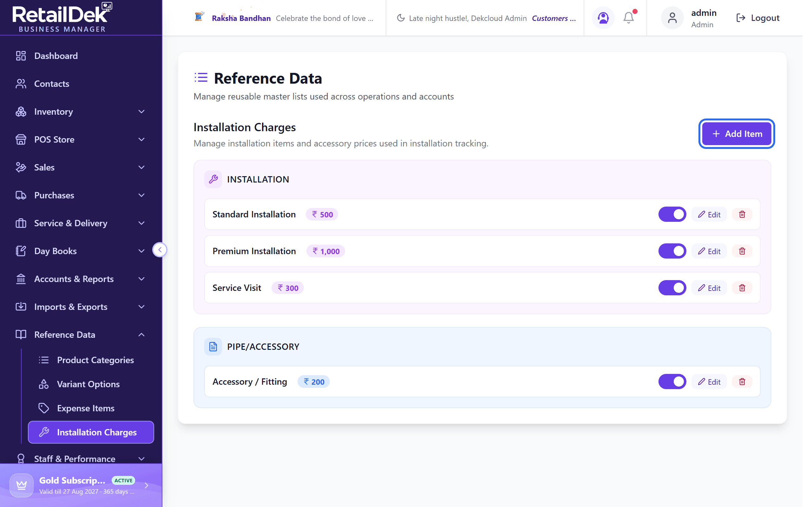
Task: Click the admin profile avatar icon
Action: coord(672,18)
